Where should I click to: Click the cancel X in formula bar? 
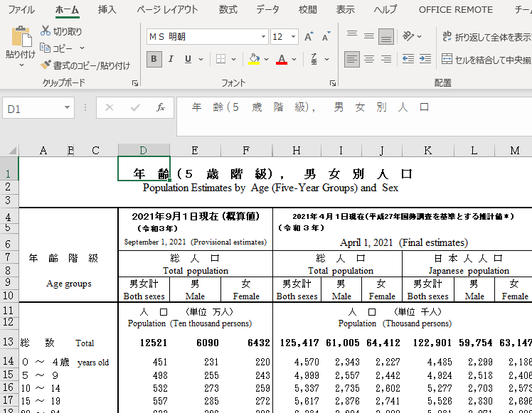(x=110, y=108)
